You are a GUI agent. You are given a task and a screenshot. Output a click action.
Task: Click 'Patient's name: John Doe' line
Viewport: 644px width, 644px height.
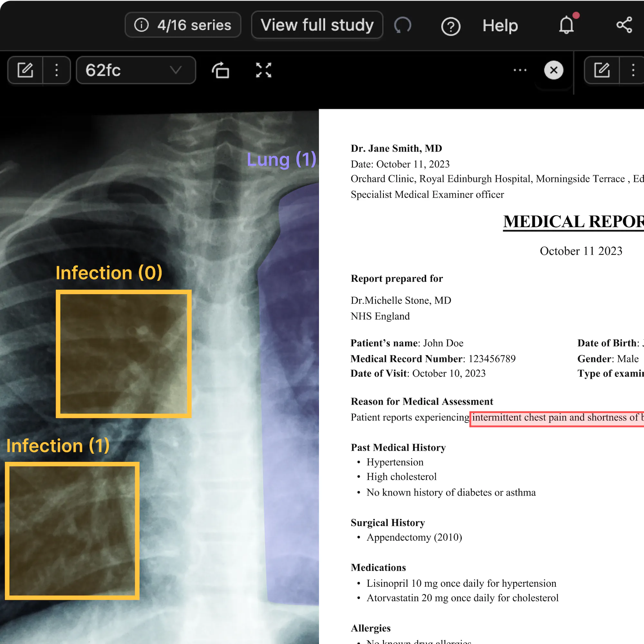[x=407, y=343]
